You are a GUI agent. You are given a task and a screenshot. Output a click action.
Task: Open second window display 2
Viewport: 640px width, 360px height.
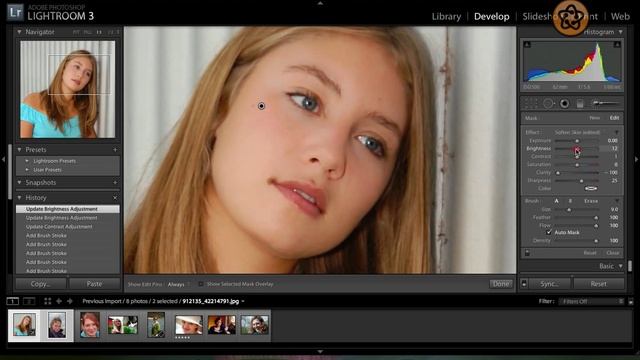(29, 301)
